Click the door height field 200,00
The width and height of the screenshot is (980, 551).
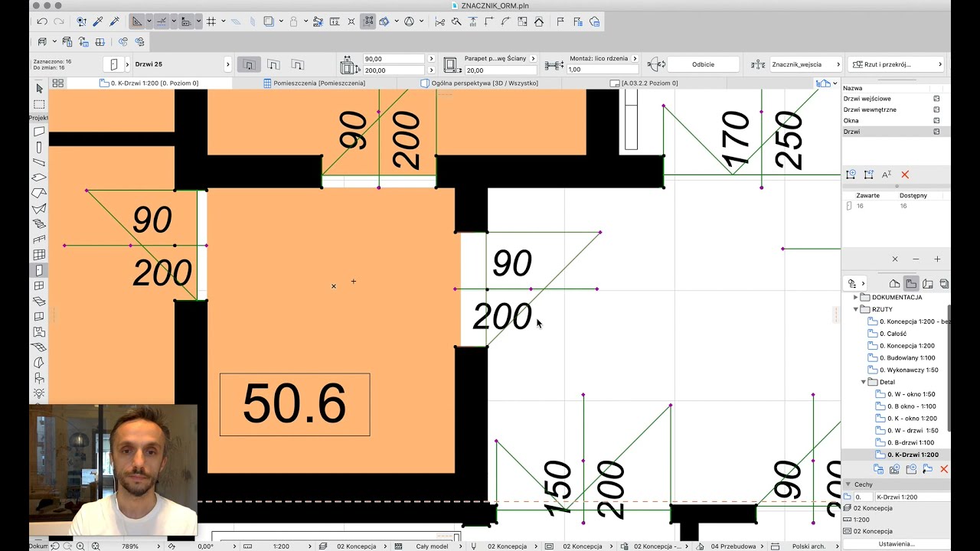pyautogui.click(x=394, y=70)
